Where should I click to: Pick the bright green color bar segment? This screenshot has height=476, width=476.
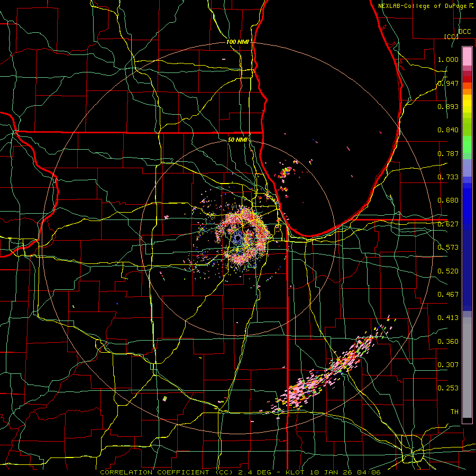click(x=467, y=144)
